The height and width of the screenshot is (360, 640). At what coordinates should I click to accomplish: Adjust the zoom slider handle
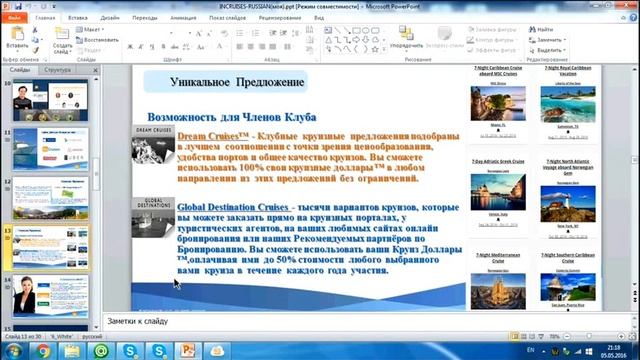click(x=589, y=336)
